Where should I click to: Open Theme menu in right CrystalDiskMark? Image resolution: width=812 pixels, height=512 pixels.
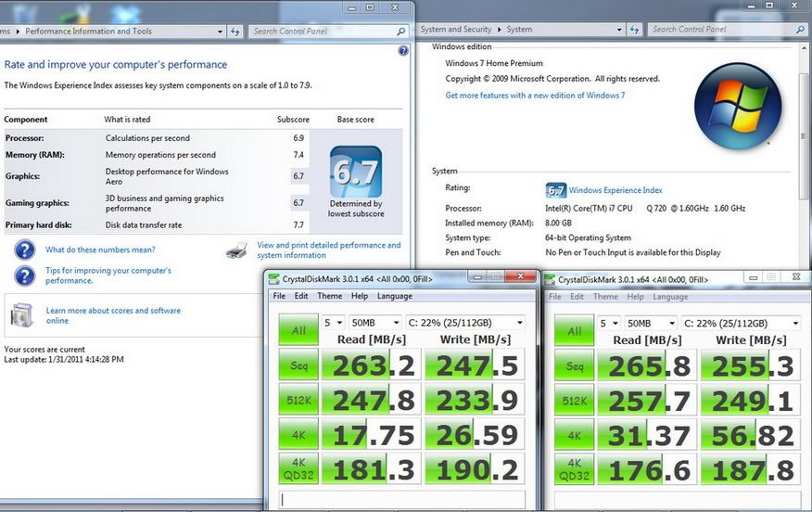pyautogui.click(x=605, y=297)
